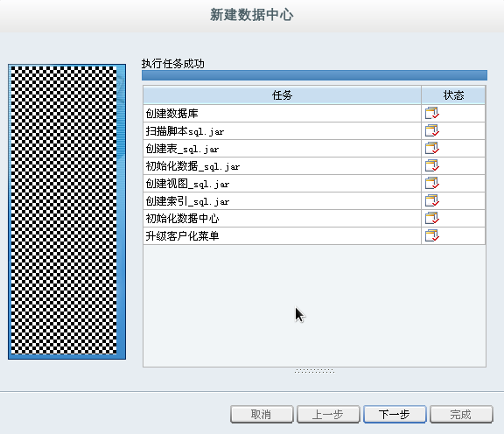Click status icon for 创建视图_sql.jar row
The image size is (504, 434).
click(432, 183)
